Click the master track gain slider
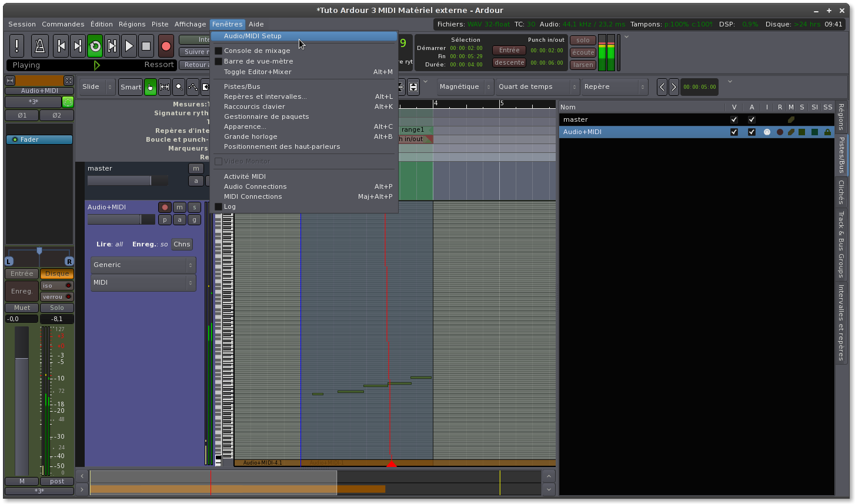This screenshot has width=855, height=504. pos(127,181)
